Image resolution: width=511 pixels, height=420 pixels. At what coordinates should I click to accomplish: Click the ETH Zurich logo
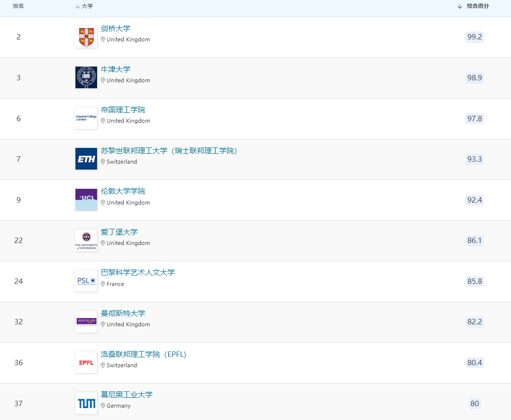point(86,159)
